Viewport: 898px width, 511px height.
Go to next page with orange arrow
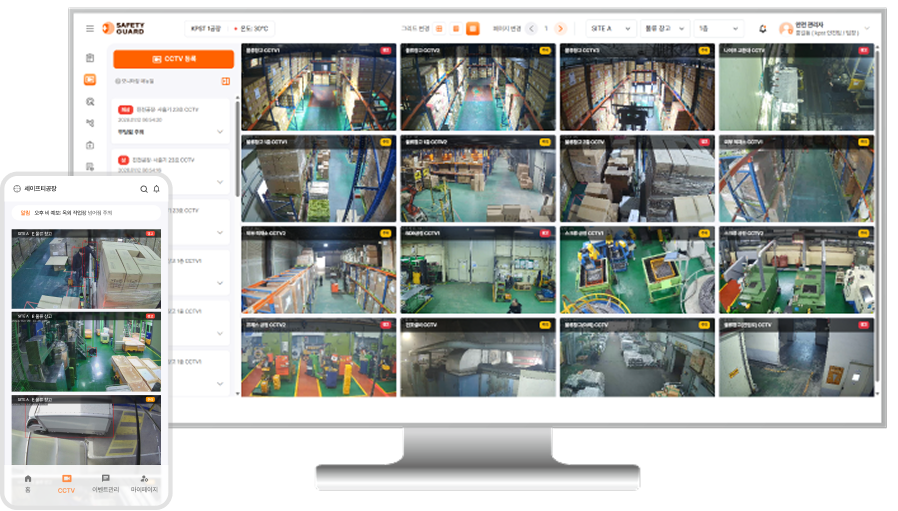click(560, 29)
